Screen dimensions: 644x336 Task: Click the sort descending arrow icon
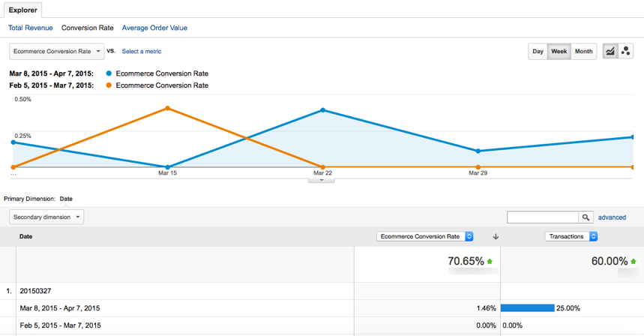(496, 236)
